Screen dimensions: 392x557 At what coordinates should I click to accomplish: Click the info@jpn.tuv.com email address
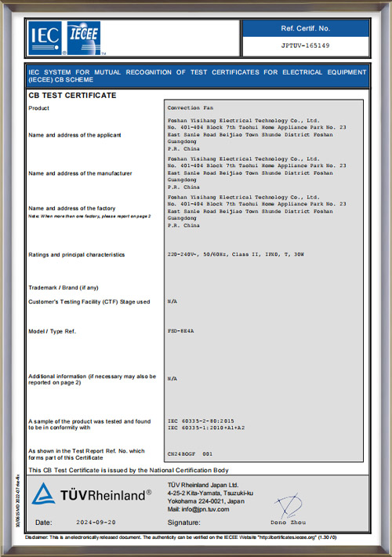click(x=205, y=509)
